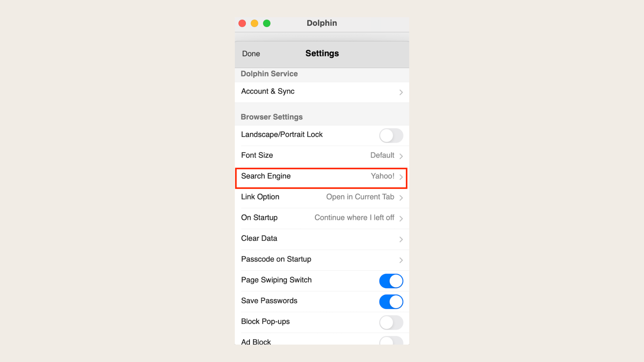Open Link Option settings
644x362 pixels.
coord(322,196)
